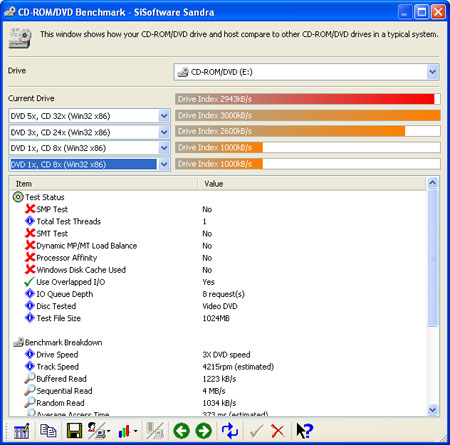Click the Video DVD value
The image size is (450, 445).
pos(220,306)
